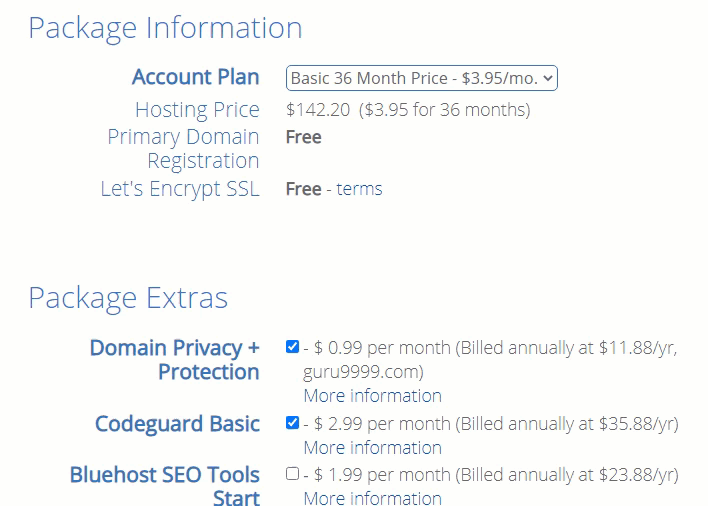Open More information for Bluehost SEO Tools
This screenshot has width=708, height=506.
[x=372, y=499]
